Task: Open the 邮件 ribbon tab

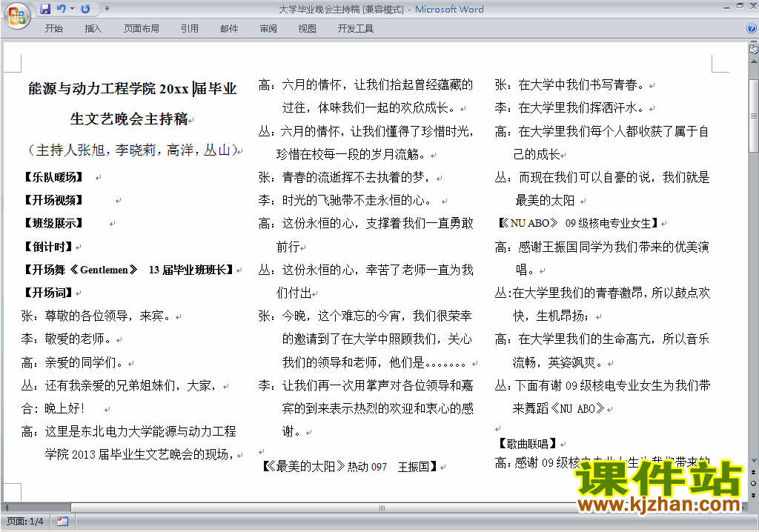Action: click(229, 29)
